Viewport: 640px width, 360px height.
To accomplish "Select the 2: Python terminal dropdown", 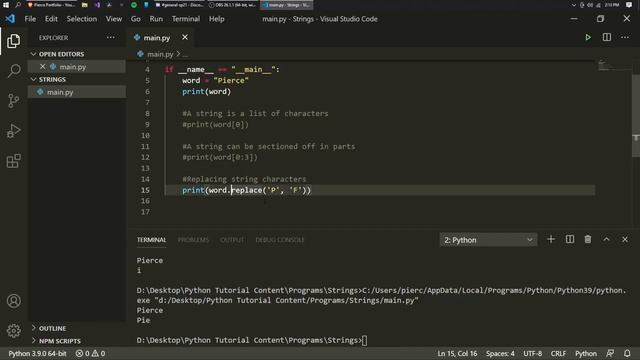I will click(x=488, y=240).
